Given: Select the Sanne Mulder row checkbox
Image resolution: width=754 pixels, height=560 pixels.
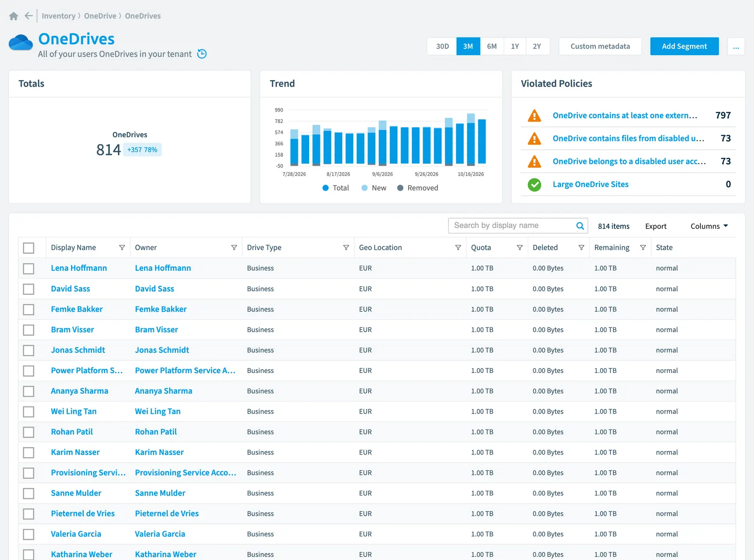Looking at the screenshot, I should click(x=29, y=494).
